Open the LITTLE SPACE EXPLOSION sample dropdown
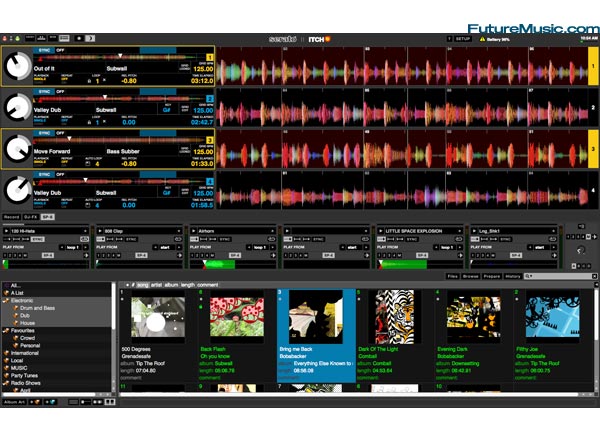Image resolution: width=600 pixels, height=432 pixels. point(459,231)
